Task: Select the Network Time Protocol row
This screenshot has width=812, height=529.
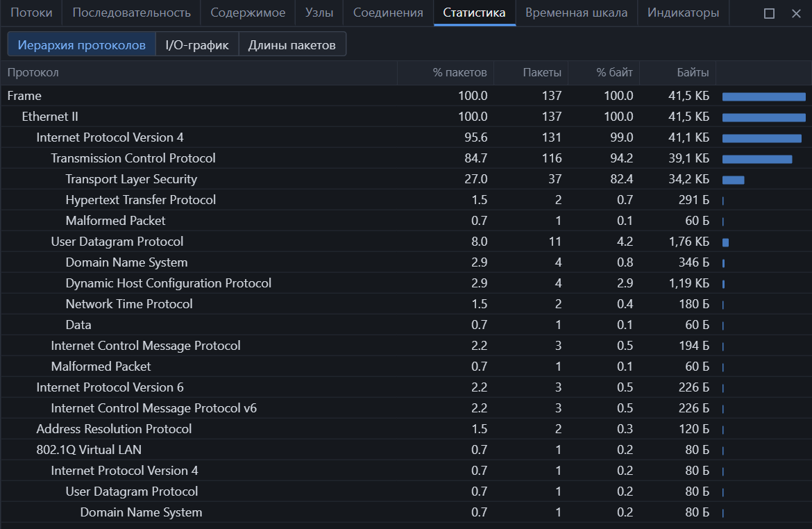Action: (x=406, y=304)
